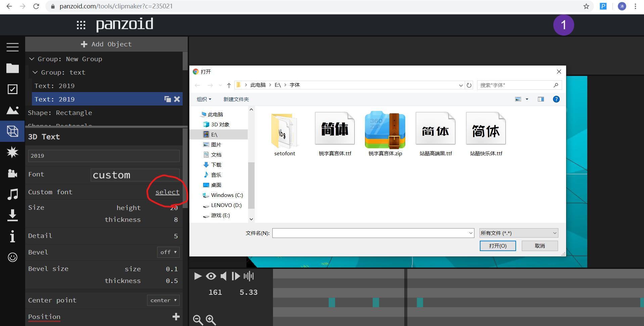Open the 组织 menu in file dialog
644x326 pixels.
point(204,99)
